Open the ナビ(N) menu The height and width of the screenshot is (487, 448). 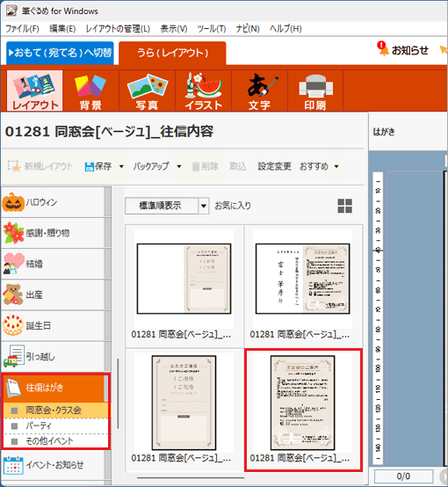(248, 29)
